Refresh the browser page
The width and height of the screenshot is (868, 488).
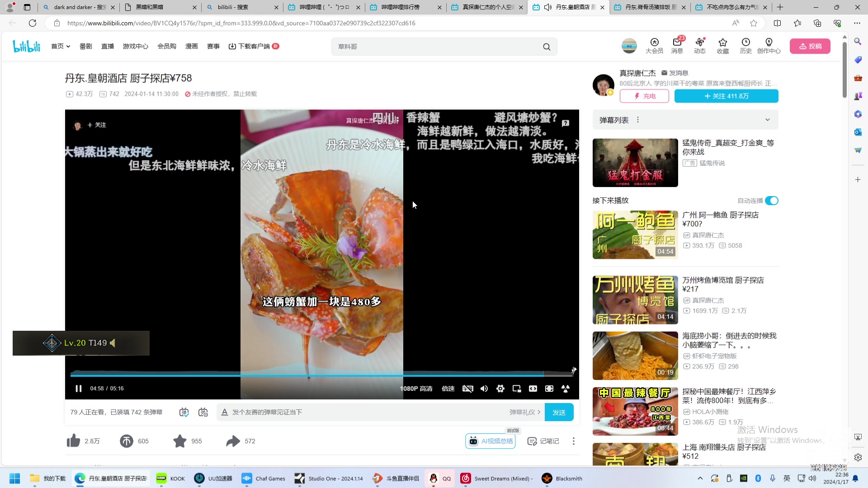[x=33, y=23]
